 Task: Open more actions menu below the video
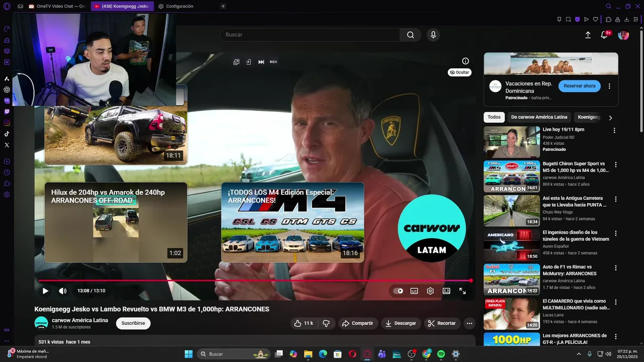tap(469, 323)
